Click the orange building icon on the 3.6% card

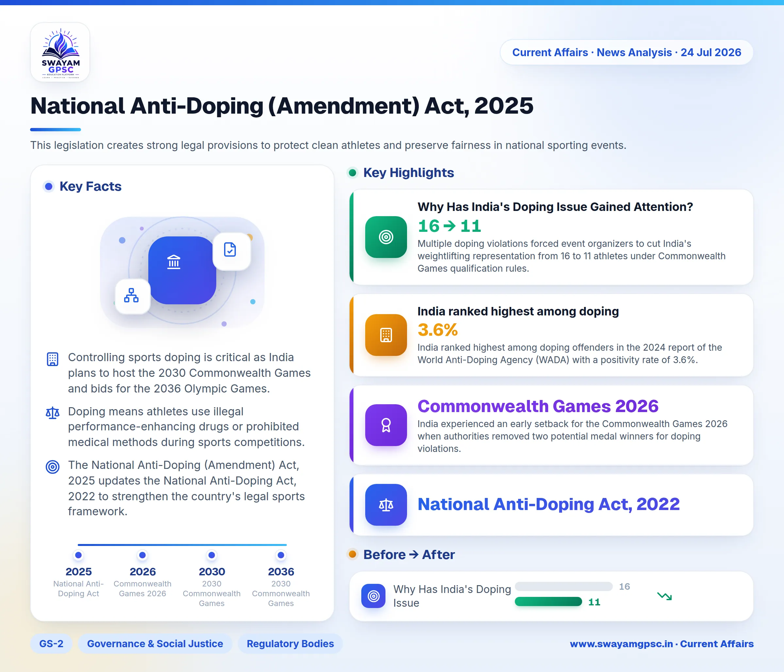[x=386, y=335]
